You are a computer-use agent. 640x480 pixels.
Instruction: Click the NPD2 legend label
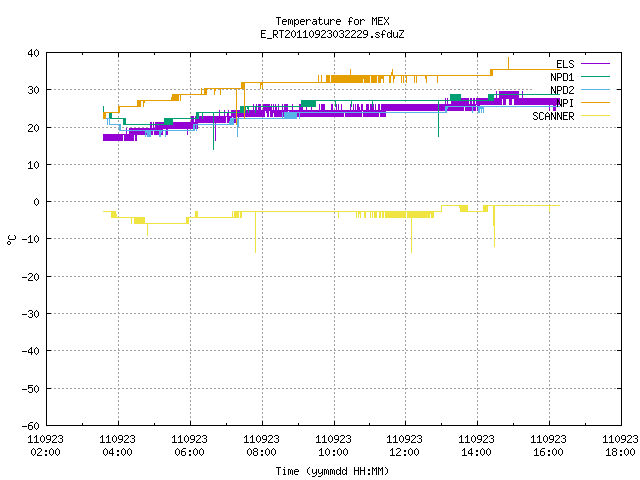coord(562,90)
